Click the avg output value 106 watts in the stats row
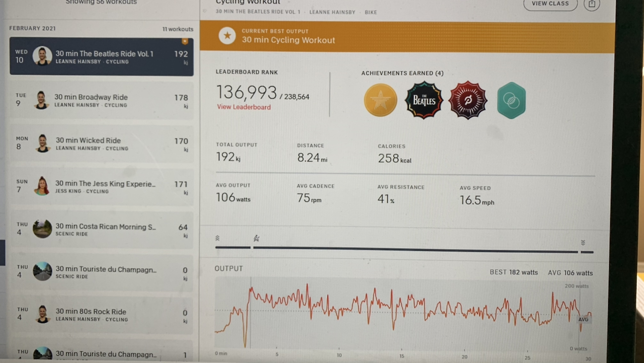This screenshot has height=363, width=644. click(233, 198)
